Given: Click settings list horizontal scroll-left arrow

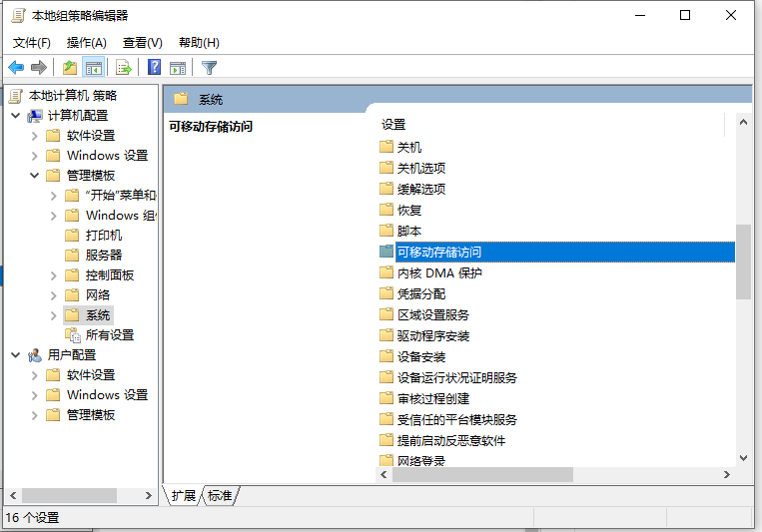Looking at the screenshot, I should click(383, 475).
